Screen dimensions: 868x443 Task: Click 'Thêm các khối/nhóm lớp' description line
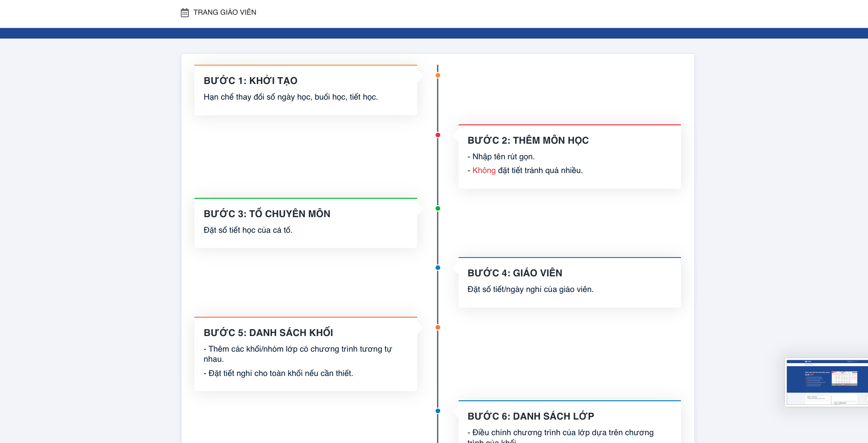298,354
